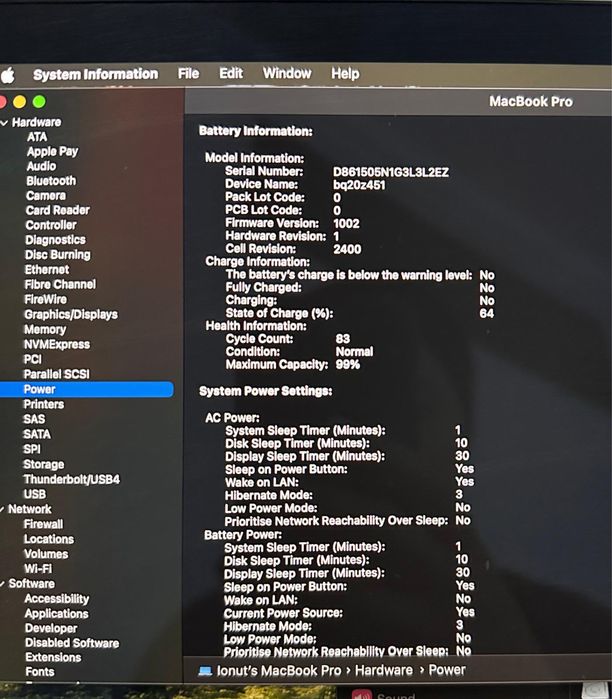The height and width of the screenshot is (699, 612).
Task: Select Camera in the sidebar
Action: click(x=46, y=196)
